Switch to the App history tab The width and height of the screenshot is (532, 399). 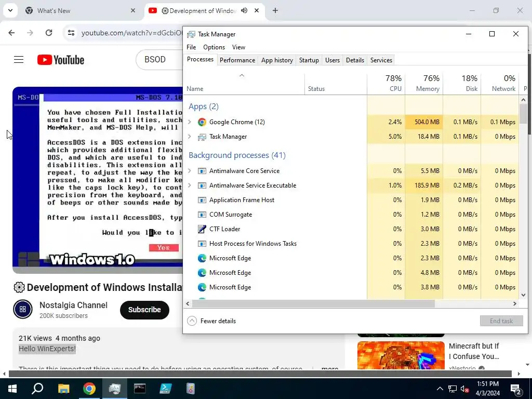277,60
